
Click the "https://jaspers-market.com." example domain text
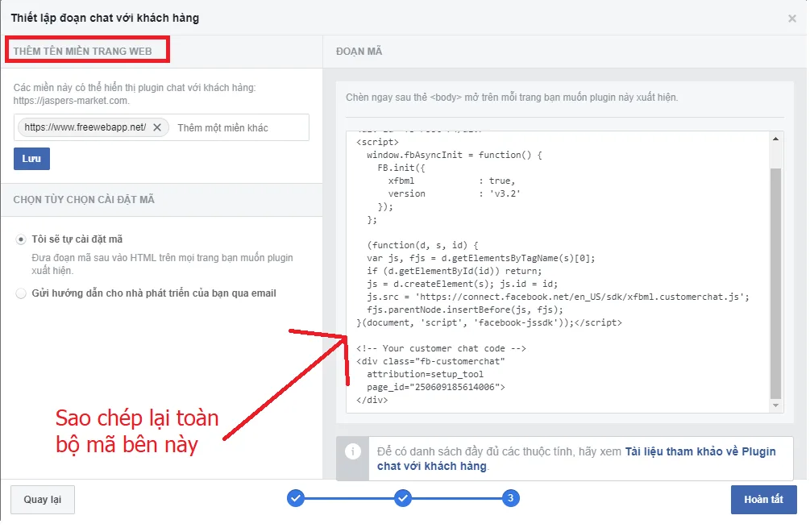point(71,101)
